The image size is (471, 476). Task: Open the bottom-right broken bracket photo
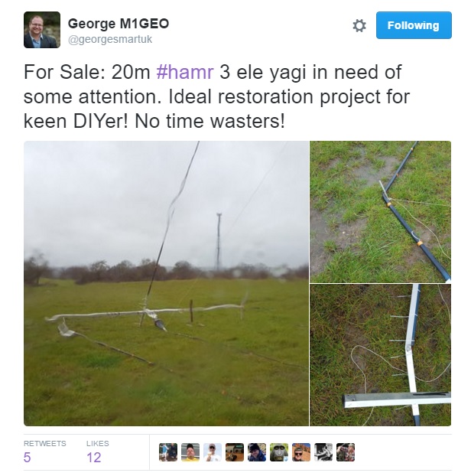(x=380, y=355)
